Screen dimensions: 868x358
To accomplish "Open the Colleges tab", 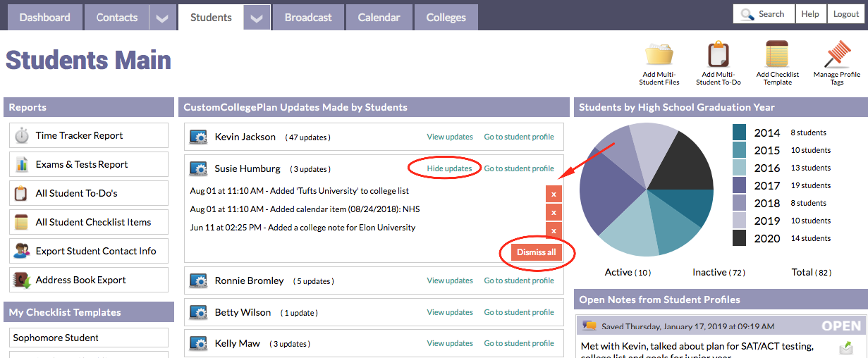I will (446, 17).
